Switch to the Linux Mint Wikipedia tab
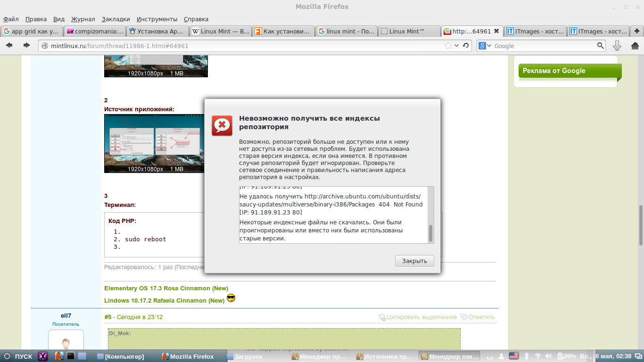The width and height of the screenshot is (644, 362). point(220,32)
